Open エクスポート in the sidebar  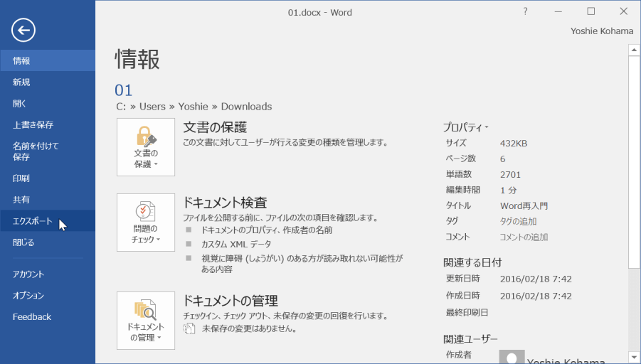pyautogui.click(x=48, y=221)
